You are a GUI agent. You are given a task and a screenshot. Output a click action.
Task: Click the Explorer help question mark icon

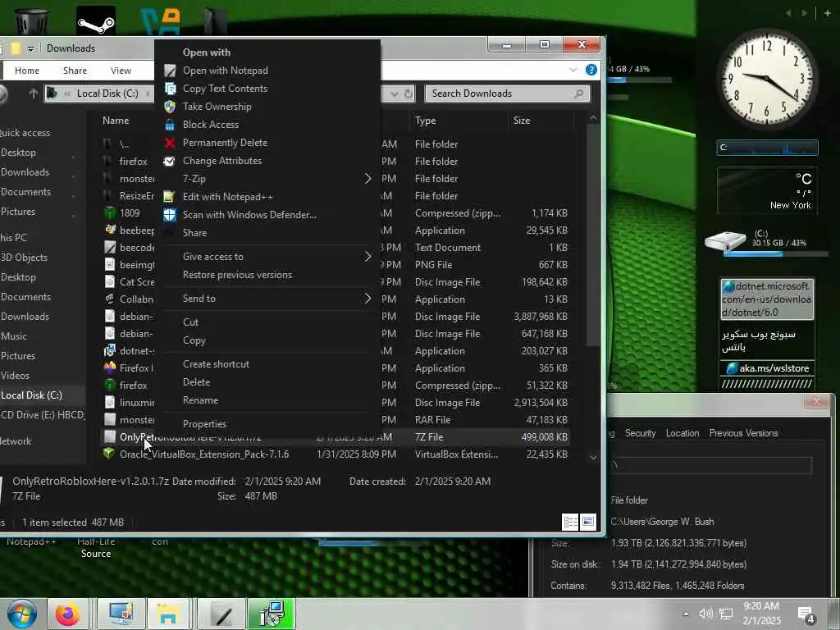pos(591,71)
